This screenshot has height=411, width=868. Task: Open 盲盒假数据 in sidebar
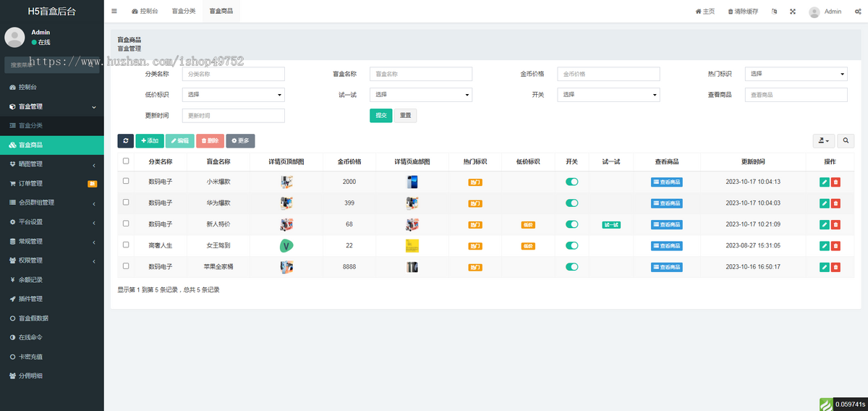[x=52, y=318]
